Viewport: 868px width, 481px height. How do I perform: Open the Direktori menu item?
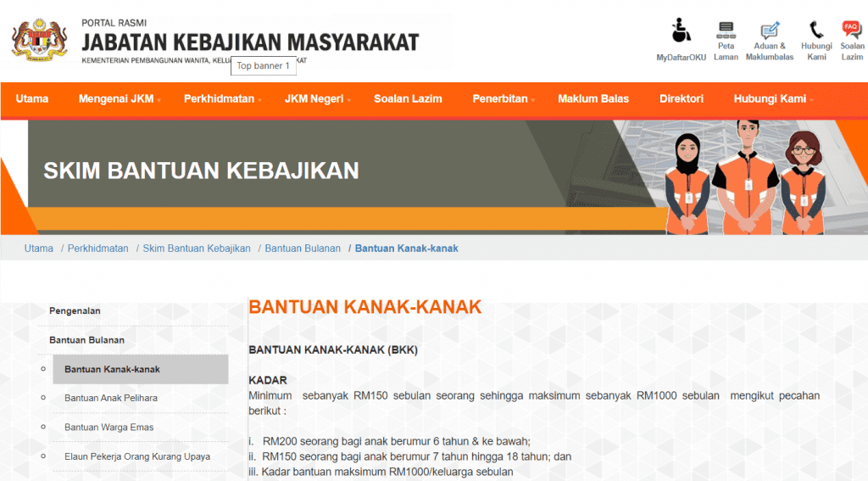(x=682, y=99)
